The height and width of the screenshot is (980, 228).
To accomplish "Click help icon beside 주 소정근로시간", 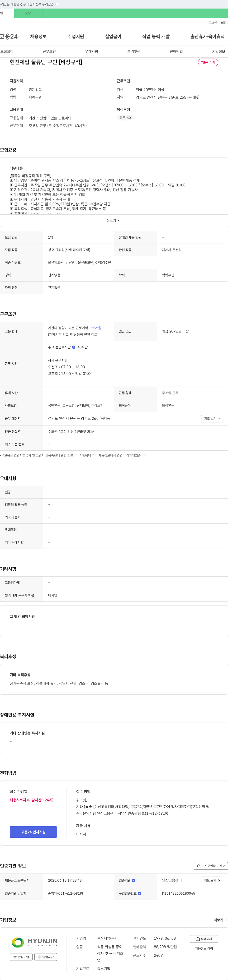I will click(x=74, y=347).
